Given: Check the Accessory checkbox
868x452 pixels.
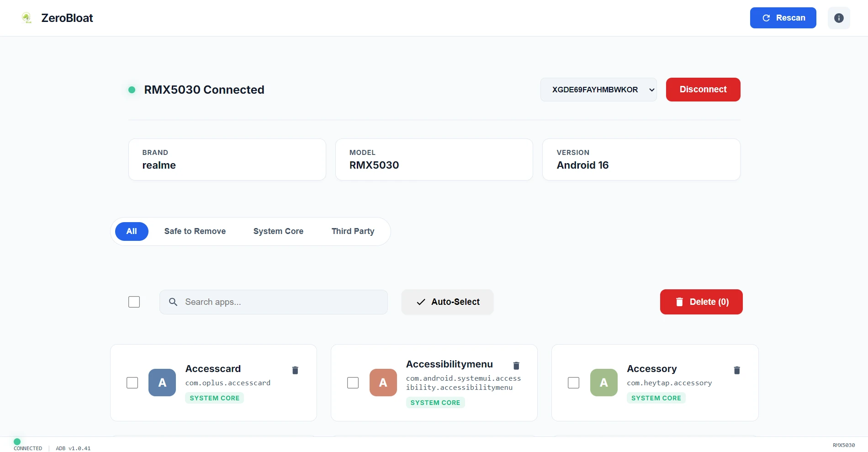Looking at the screenshot, I should tap(573, 383).
